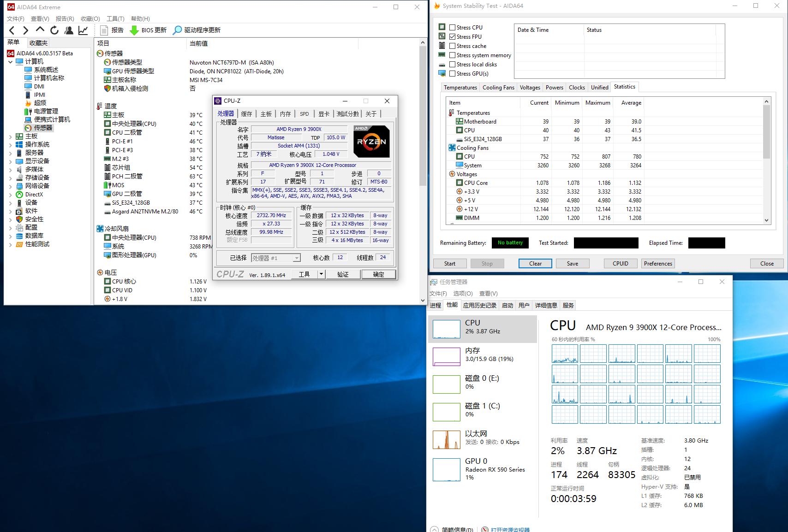This screenshot has width=788, height=532.
Task: Click the BIOS update green arrow icon
Action: tap(134, 30)
